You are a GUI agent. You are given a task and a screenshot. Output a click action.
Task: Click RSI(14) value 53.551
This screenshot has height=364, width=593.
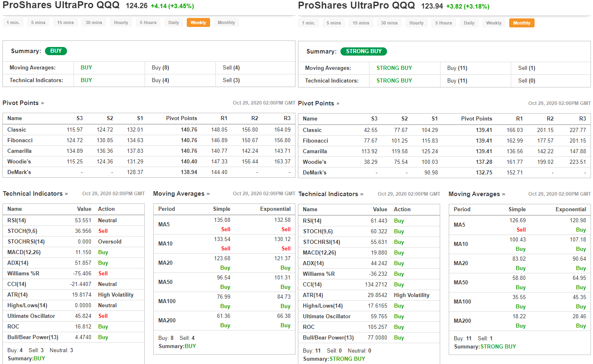tap(83, 220)
